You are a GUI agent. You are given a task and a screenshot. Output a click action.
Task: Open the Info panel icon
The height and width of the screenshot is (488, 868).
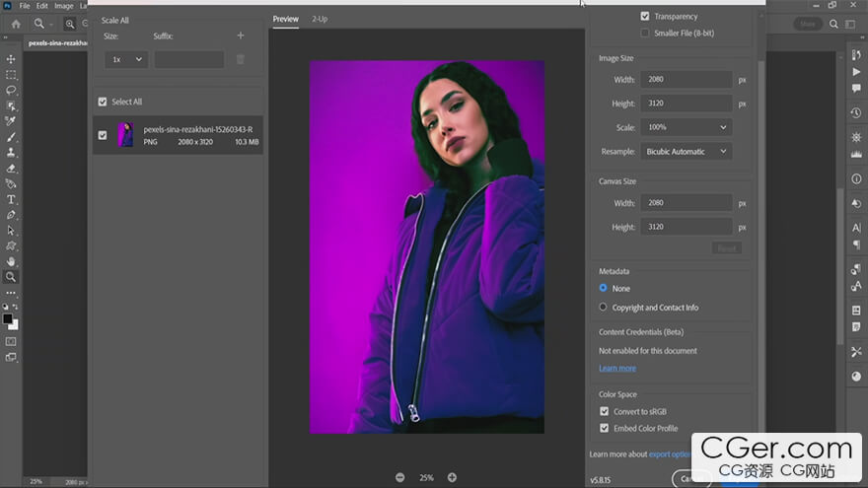pos(856,178)
